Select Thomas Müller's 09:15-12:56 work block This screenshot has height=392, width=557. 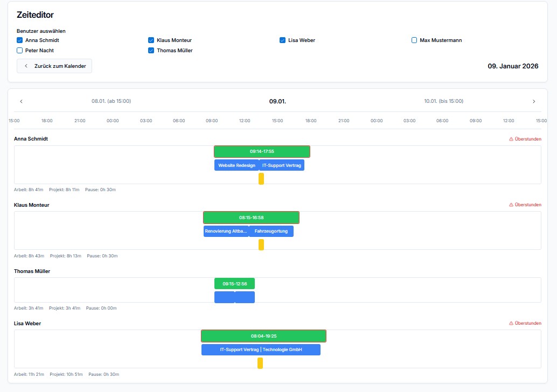pos(234,284)
